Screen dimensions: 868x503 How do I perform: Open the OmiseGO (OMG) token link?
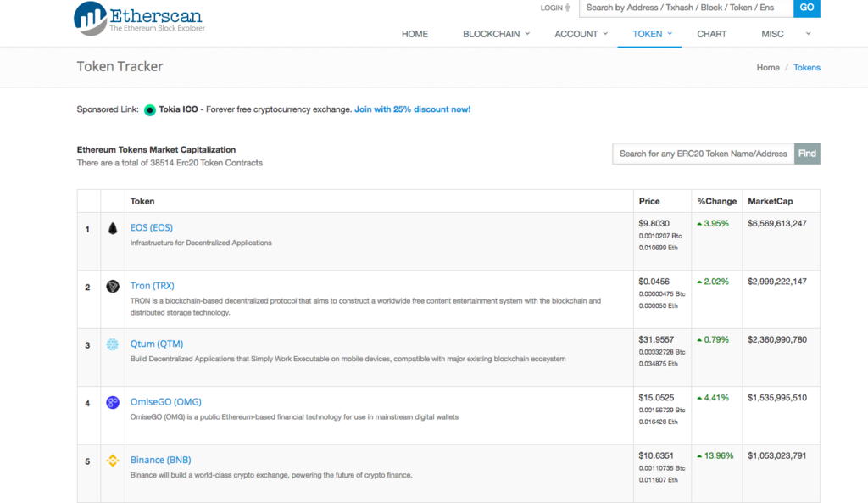[x=165, y=402]
